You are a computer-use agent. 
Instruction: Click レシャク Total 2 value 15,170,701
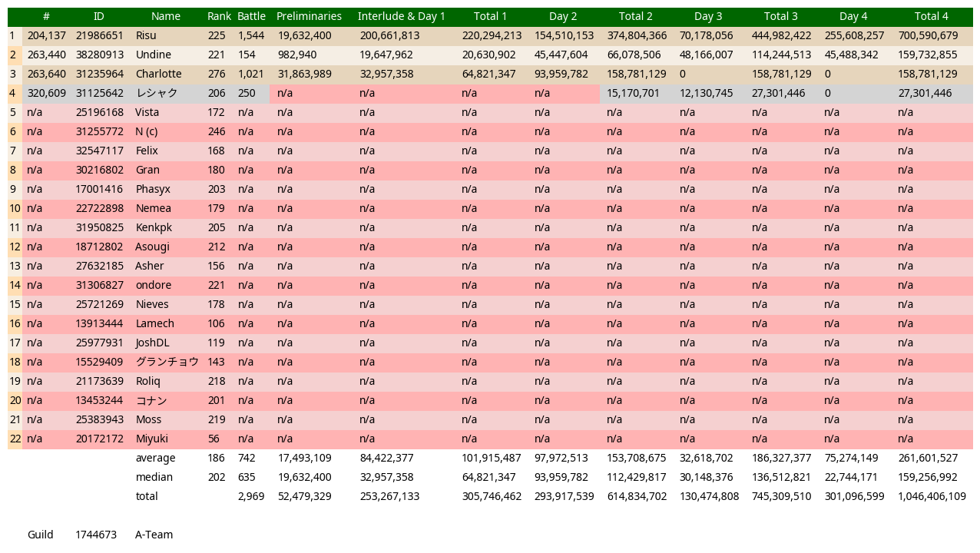pos(634,94)
